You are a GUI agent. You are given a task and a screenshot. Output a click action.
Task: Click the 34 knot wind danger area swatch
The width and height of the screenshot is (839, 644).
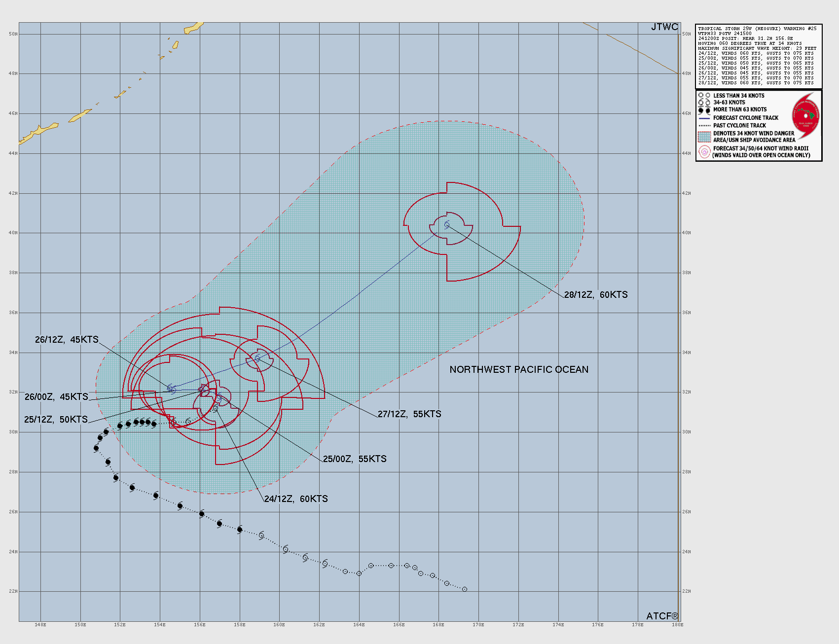click(704, 137)
